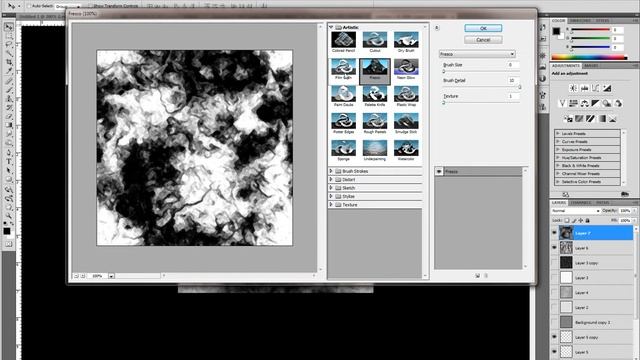Show Background copy 3 via visibility box
This screenshot has width=640, height=360.
click(x=554, y=322)
